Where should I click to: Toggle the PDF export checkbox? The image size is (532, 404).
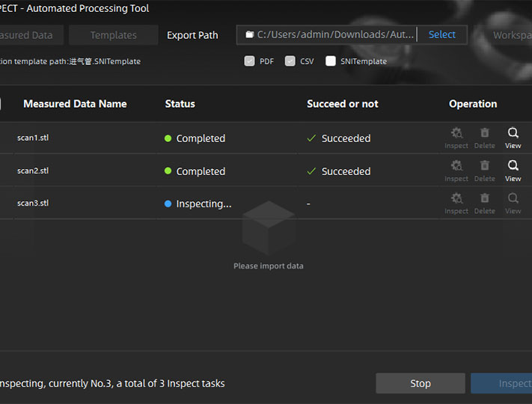[x=250, y=61]
